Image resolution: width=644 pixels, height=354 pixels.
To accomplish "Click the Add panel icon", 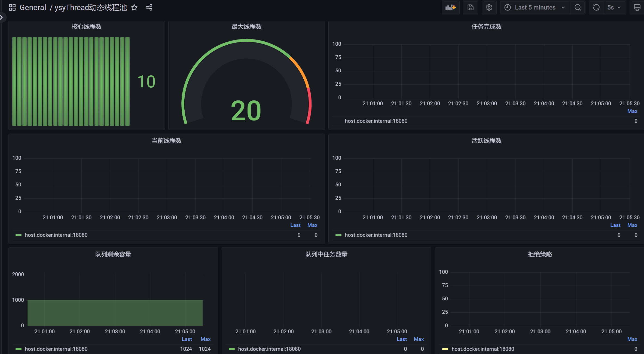I will click(x=450, y=8).
